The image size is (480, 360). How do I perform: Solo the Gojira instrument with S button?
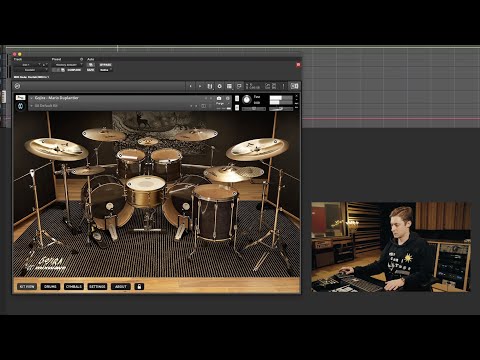coord(237,98)
